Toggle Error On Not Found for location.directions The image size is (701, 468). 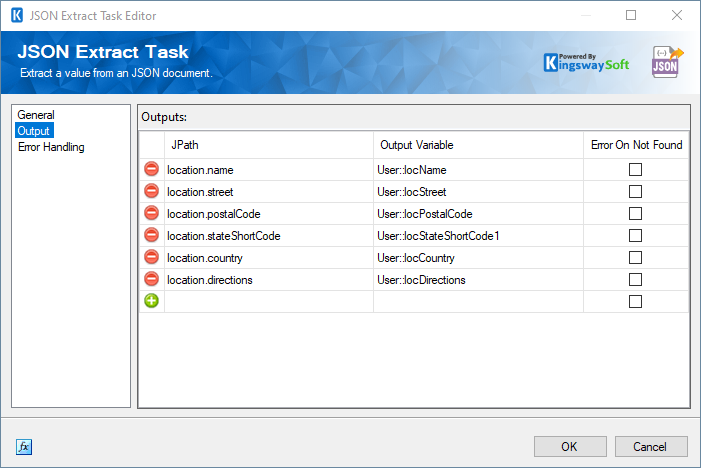pyautogui.click(x=635, y=280)
